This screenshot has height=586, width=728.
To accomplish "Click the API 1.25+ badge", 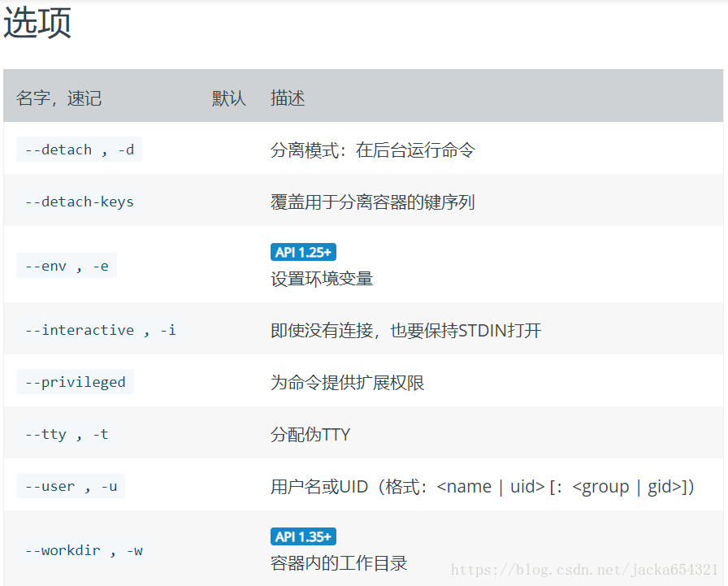I will (303, 252).
